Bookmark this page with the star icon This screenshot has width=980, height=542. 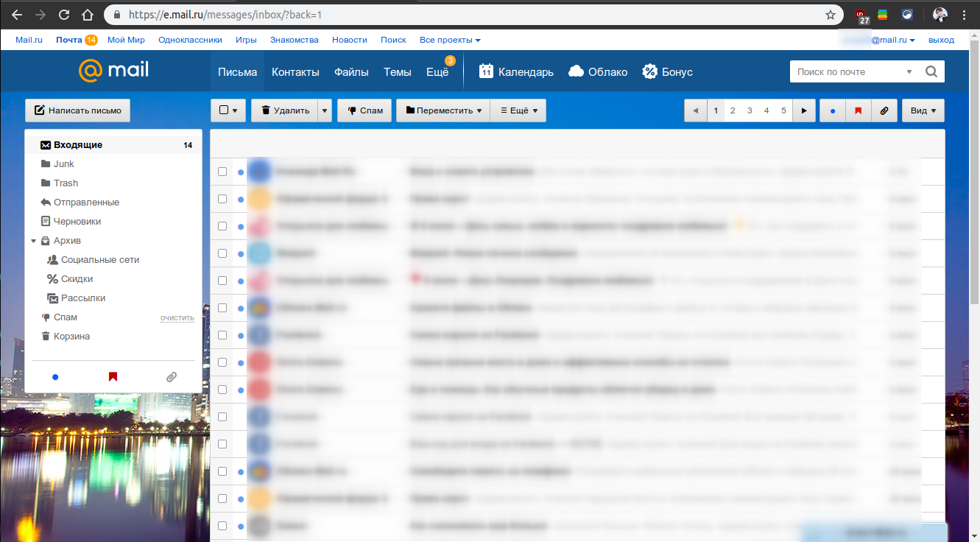[831, 15]
